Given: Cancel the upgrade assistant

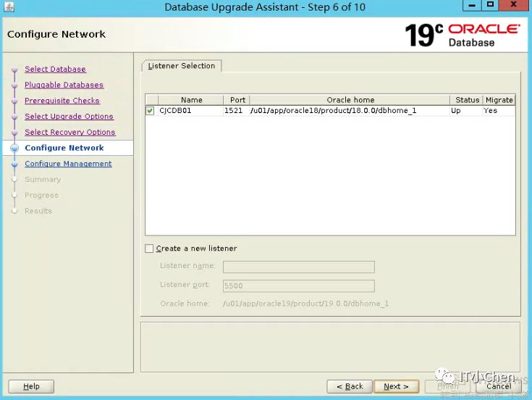Looking at the screenshot, I should pos(499,386).
